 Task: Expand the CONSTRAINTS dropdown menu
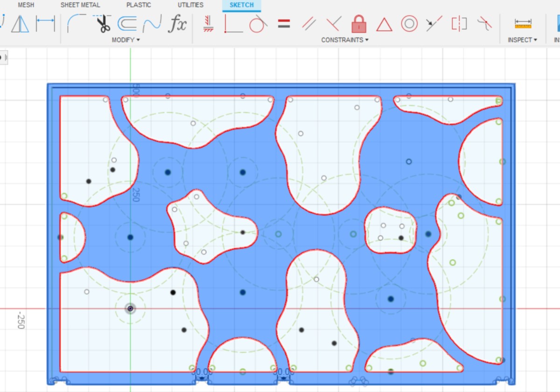345,40
